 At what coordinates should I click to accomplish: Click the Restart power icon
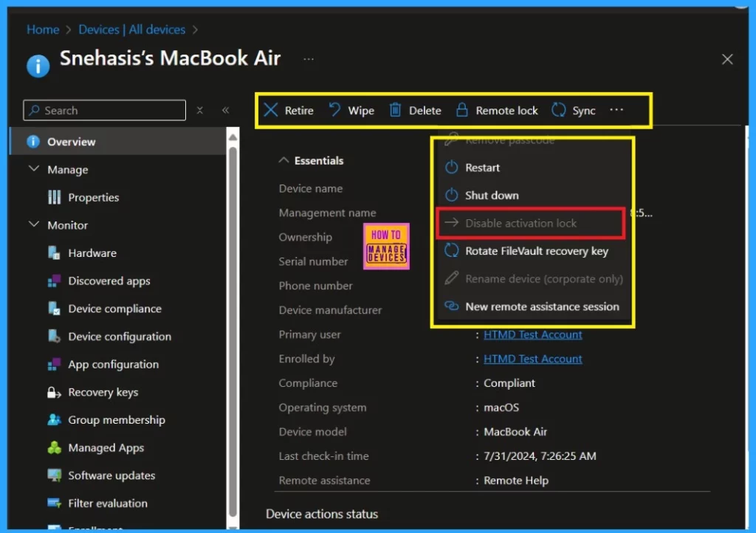451,168
